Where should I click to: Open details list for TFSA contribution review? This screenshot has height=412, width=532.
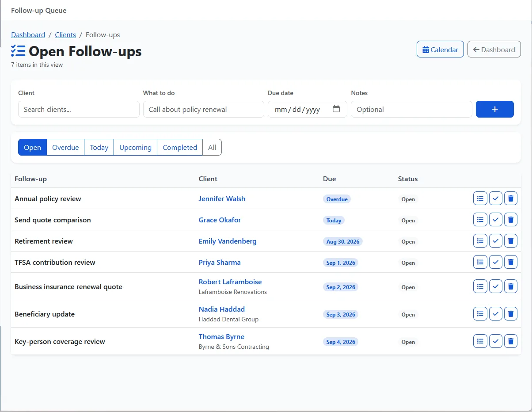pyautogui.click(x=480, y=262)
